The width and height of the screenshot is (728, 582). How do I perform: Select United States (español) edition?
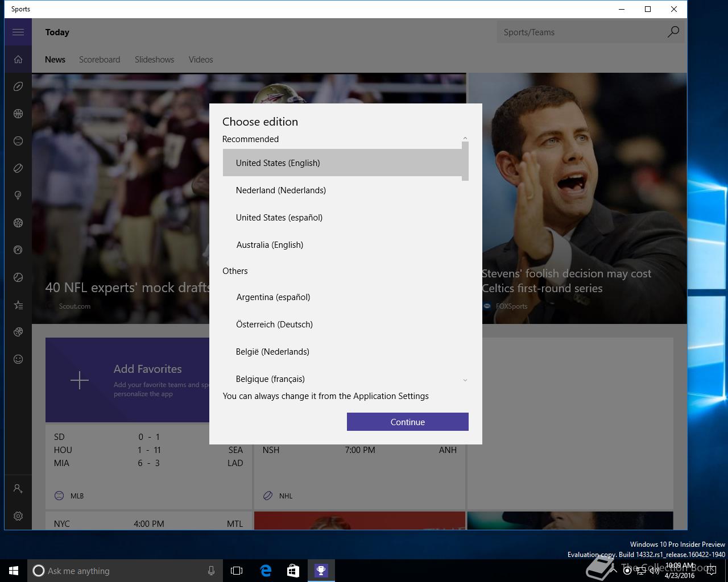pyautogui.click(x=342, y=217)
